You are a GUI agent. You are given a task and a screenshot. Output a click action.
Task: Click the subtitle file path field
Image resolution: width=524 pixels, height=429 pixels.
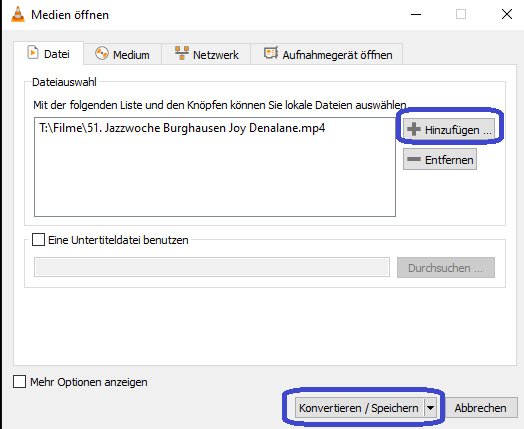coord(212,267)
